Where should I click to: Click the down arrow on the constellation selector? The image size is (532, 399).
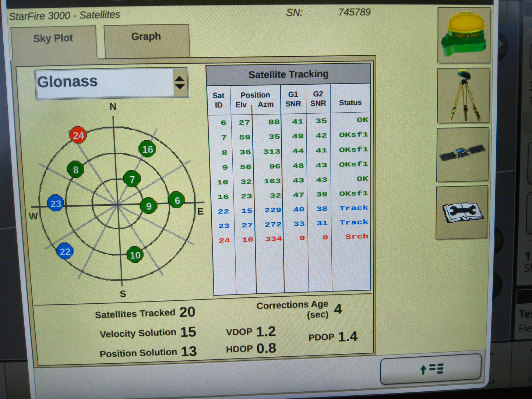click(x=180, y=86)
